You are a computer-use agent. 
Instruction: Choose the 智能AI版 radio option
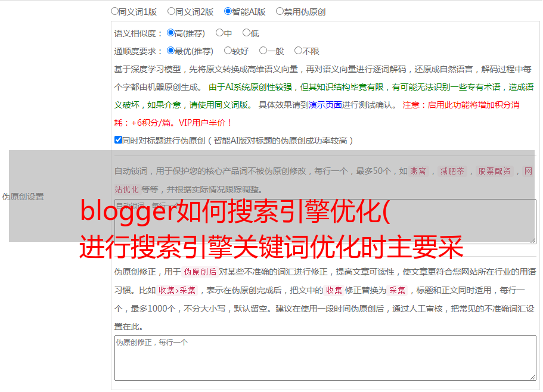tap(228, 11)
